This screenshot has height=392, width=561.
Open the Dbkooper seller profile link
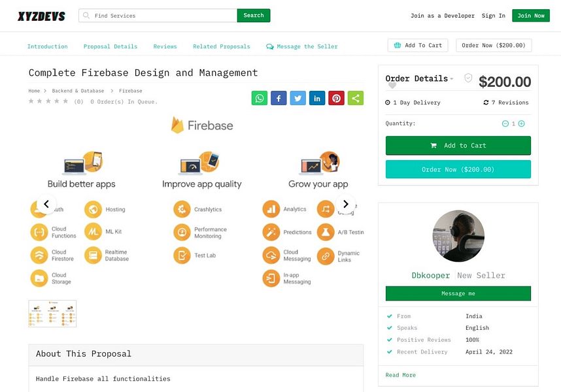(x=431, y=276)
